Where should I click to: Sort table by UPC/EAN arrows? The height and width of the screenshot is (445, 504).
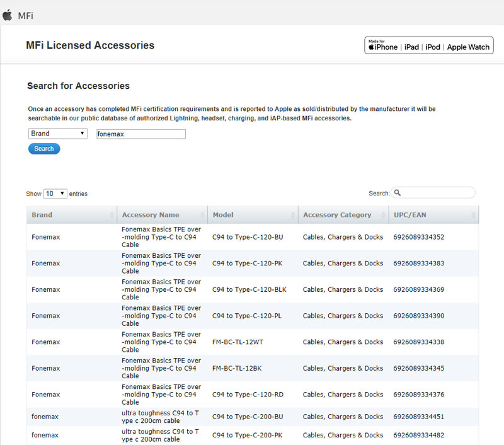click(474, 215)
